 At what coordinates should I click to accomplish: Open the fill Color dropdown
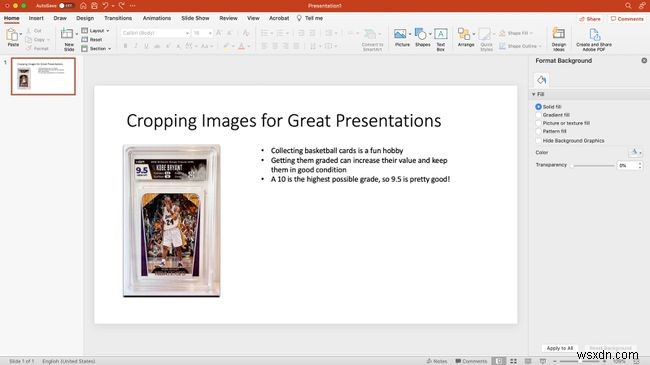point(635,153)
